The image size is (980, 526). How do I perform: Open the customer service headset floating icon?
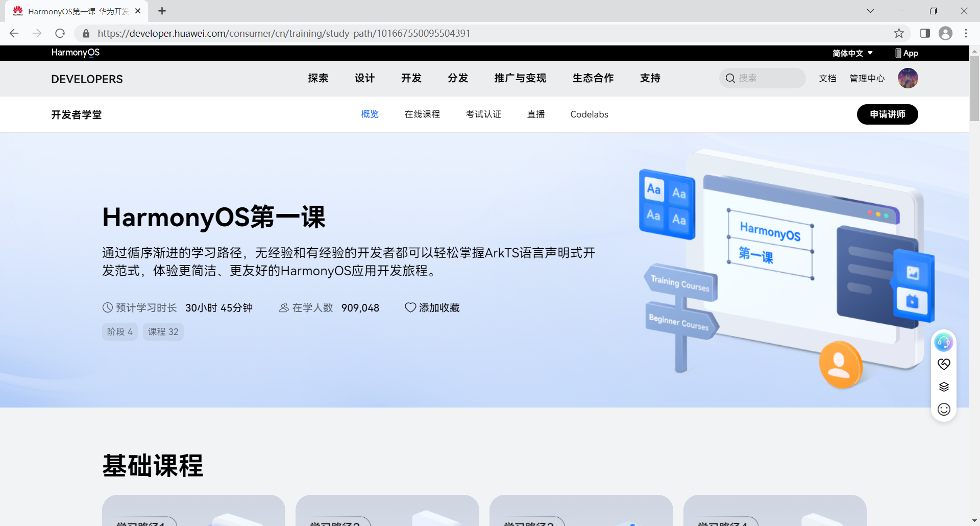coord(944,342)
